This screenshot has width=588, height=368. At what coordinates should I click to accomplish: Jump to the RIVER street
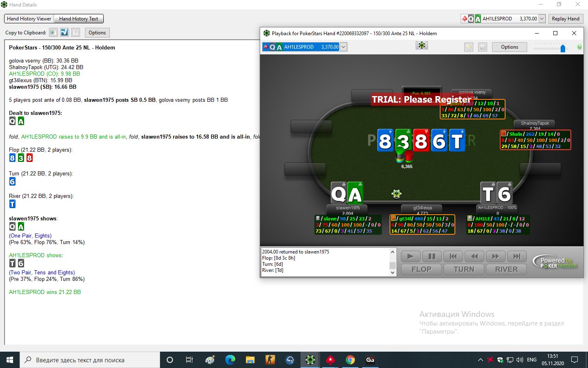(506, 269)
